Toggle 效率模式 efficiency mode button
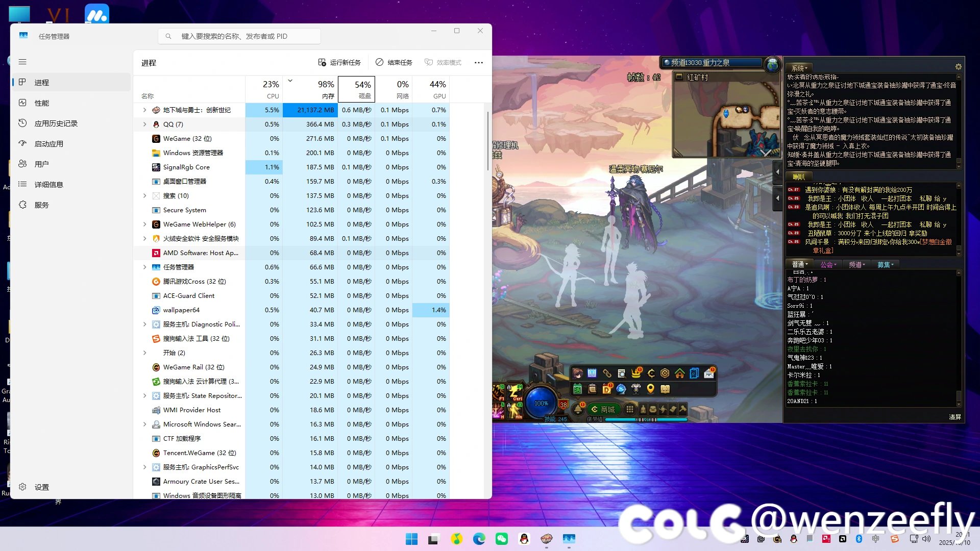 (x=443, y=62)
